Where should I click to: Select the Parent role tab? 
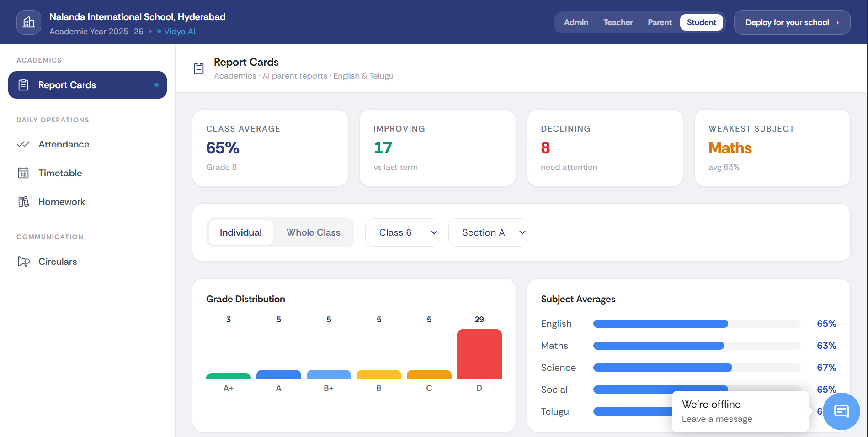[660, 22]
